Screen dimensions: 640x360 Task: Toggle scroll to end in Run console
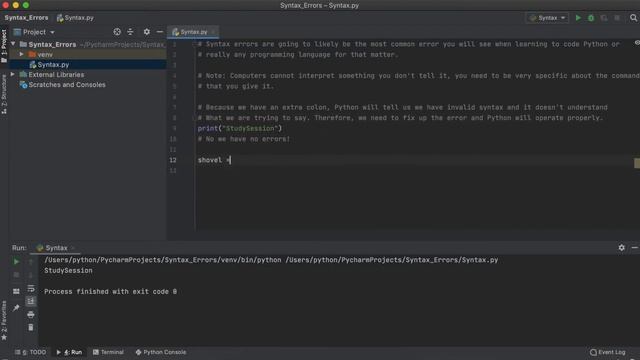pyautogui.click(x=31, y=301)
